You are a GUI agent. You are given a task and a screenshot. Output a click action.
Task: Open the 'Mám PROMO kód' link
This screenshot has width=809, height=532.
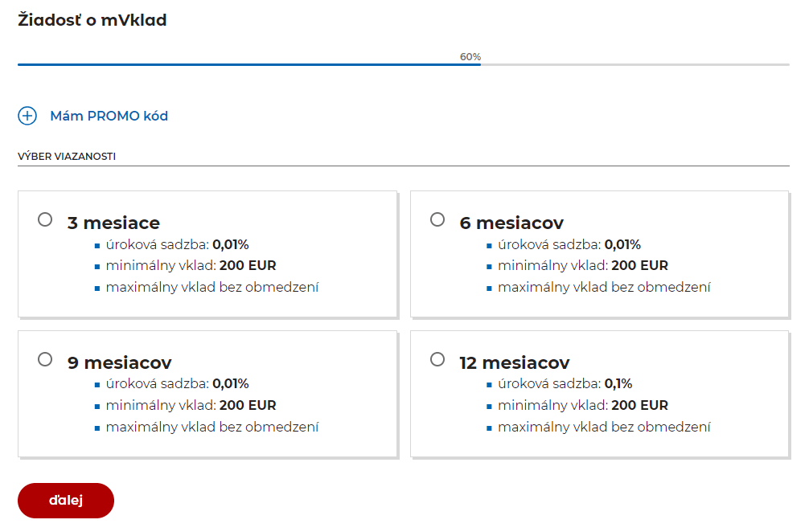[109, 116]
